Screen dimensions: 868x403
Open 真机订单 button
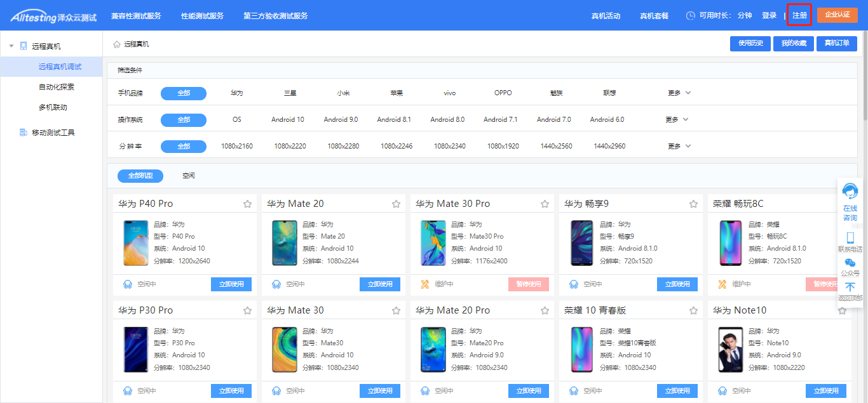tap(837, 44)
